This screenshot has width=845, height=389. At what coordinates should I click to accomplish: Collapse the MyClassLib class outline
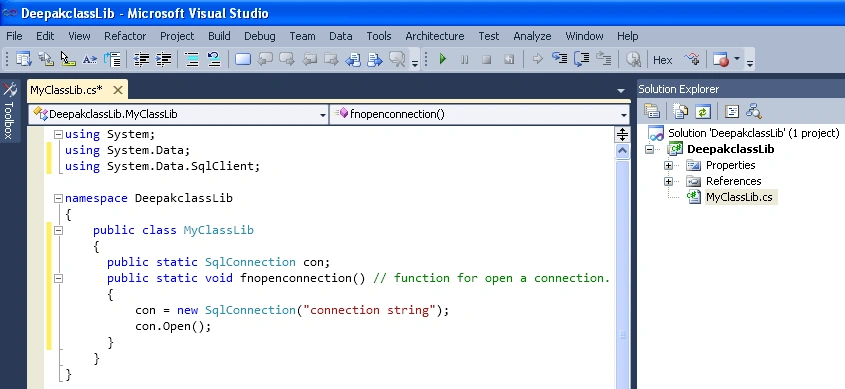tap(58, 230)
